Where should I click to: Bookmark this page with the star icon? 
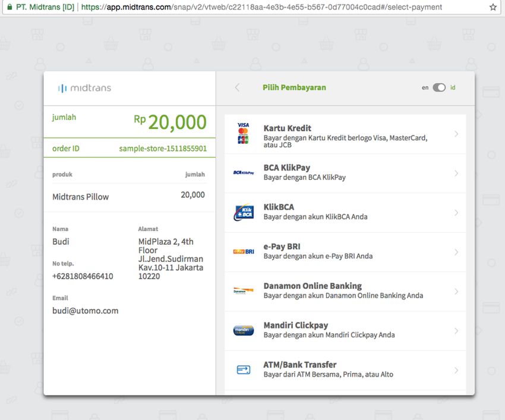click(x=493, y=7)
